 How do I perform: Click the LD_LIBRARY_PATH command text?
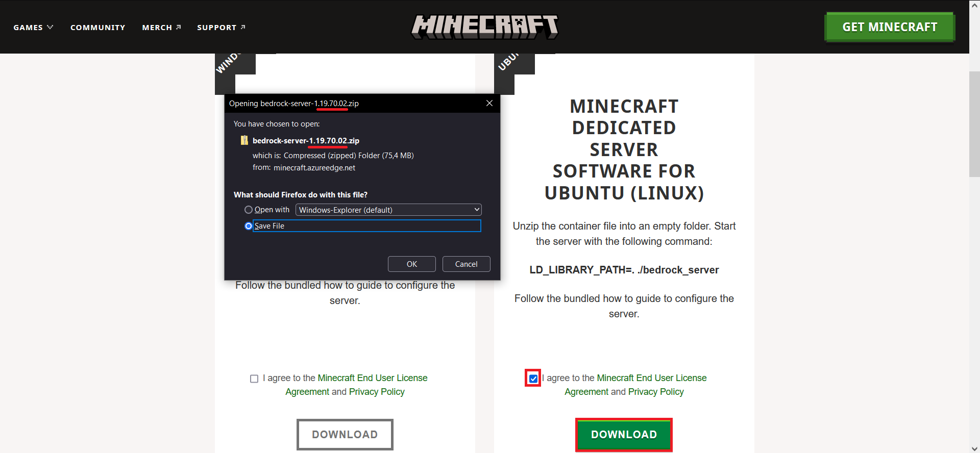pyautogui.click(x=624, y=270)
